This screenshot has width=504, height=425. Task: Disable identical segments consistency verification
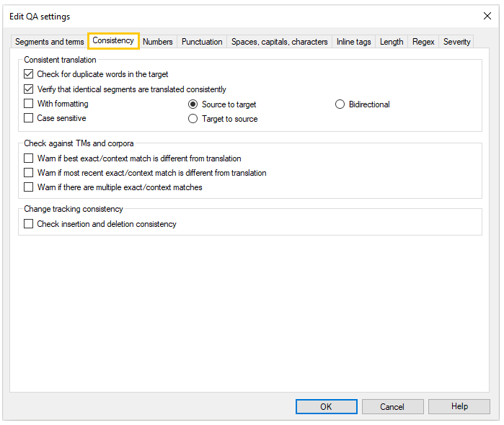click(x=29, y=89)
